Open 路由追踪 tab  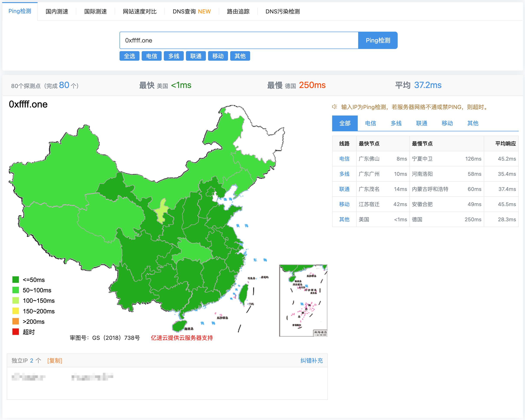pos(238,11)
